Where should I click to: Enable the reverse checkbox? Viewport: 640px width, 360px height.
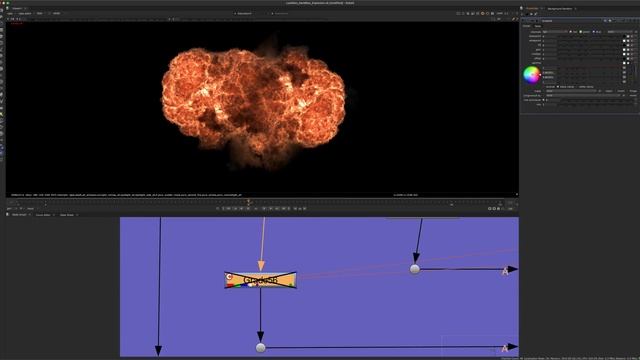click(x=544, y=87)
